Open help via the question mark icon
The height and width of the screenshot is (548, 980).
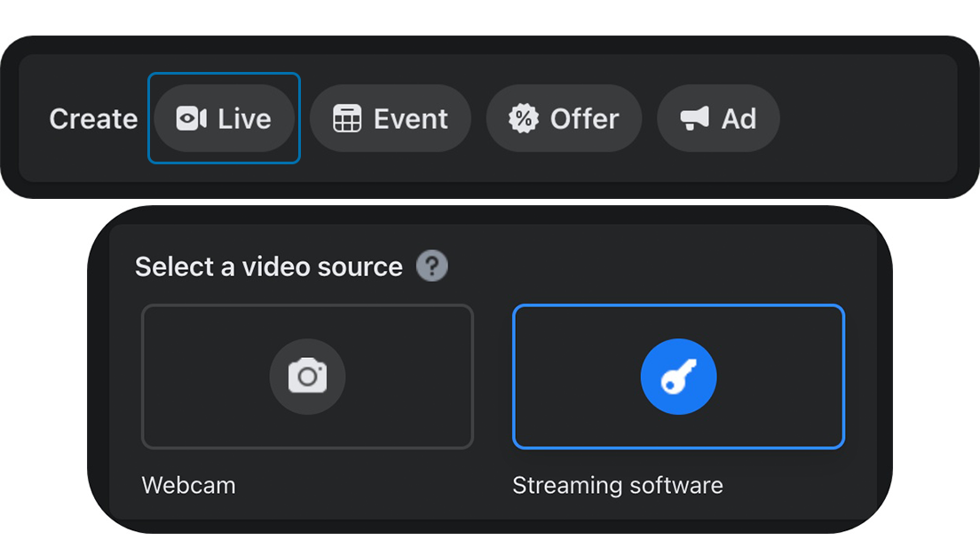point(432,266)
